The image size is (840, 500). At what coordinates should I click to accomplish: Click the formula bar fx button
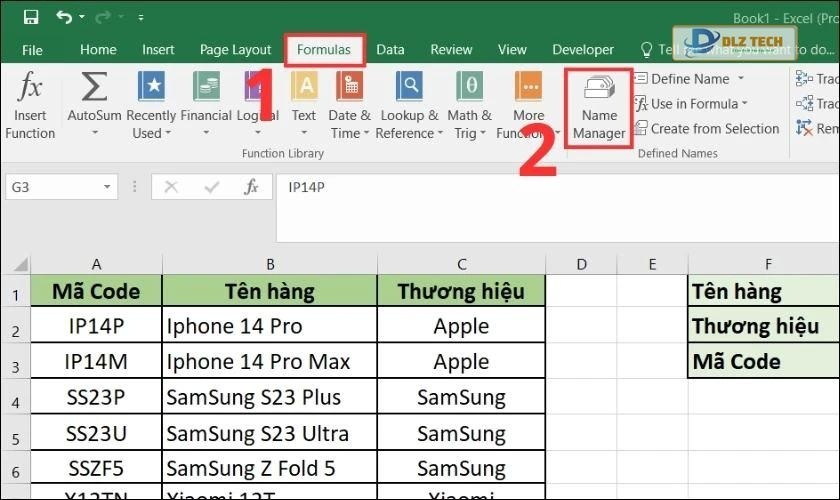(252, 187)
